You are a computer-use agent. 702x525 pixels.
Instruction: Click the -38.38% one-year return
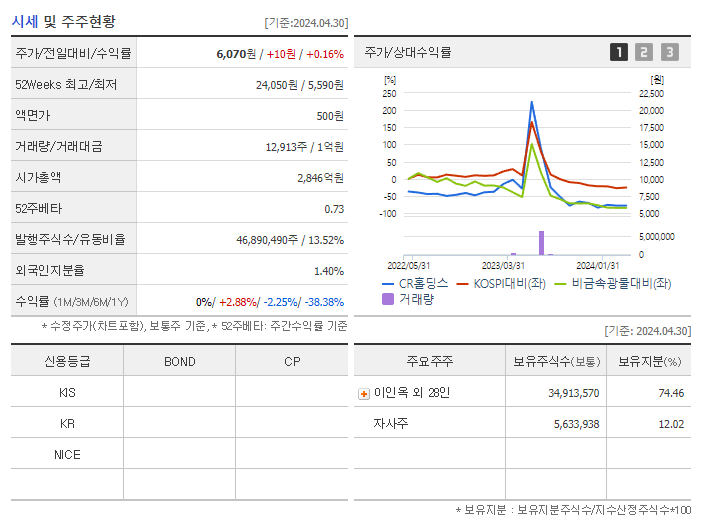(x=325, y=302)
